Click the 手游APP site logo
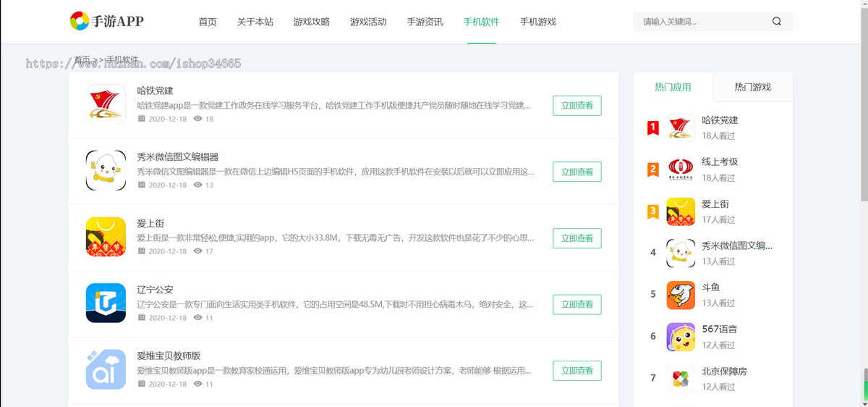The height and width of the screenshot is (407, 868). click(106, 21)
